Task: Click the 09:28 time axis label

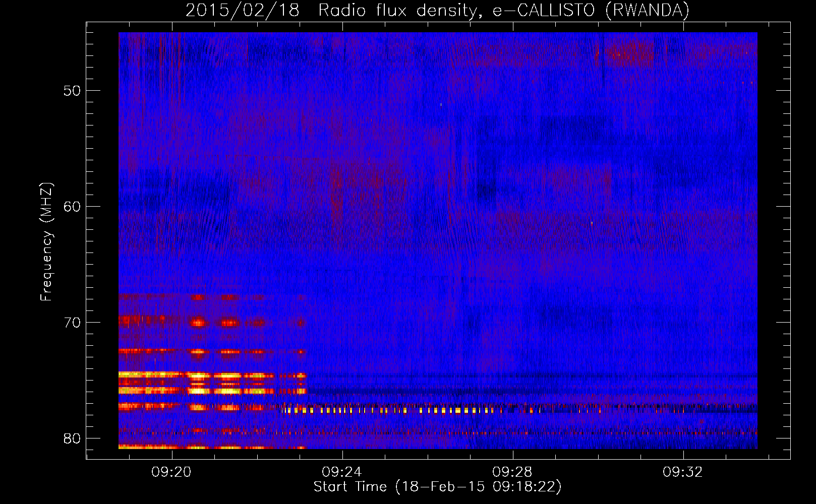Action: [513, 472]
